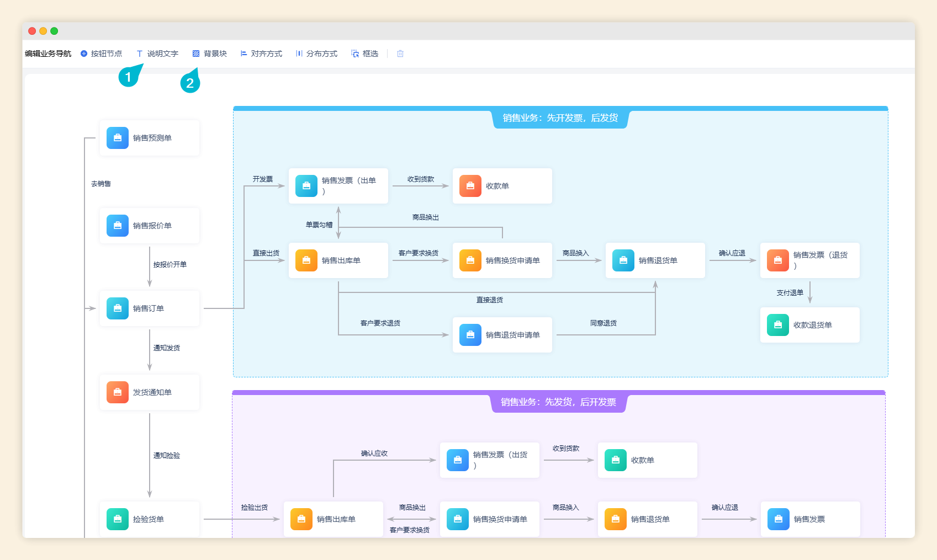The height and width of the screenshot is (560, 937).
Task: Open the 对齐方式 alignment options
Action: pyautogui.click(x=261, y=54)
